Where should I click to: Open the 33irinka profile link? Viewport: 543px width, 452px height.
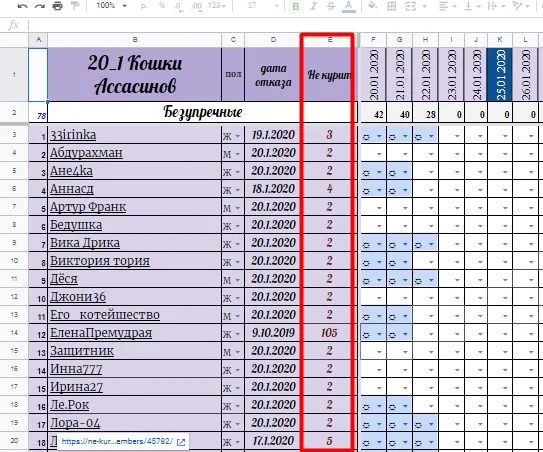[x=73, y=135]
